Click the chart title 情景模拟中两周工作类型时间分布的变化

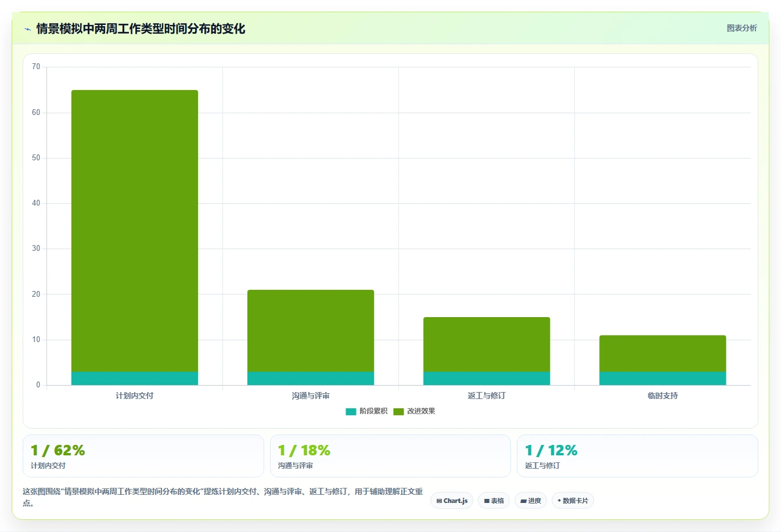(141, 28)
